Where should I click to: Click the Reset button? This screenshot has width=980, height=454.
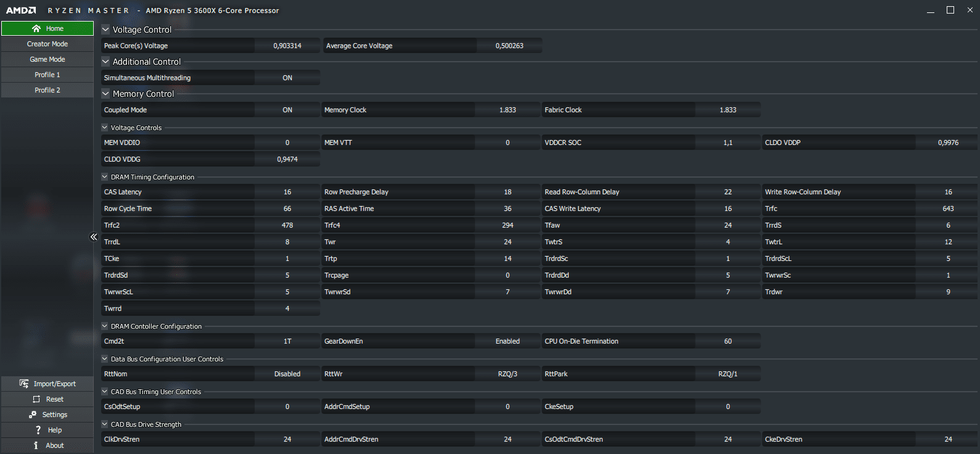47,399
